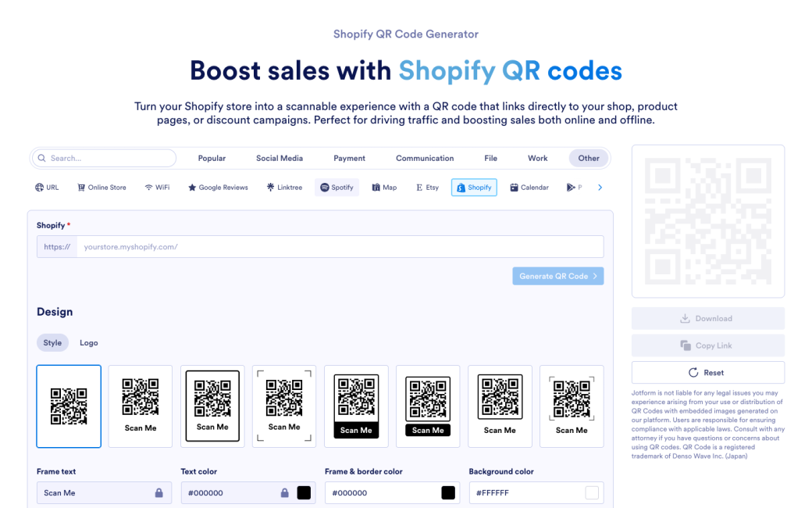Viewport: 812px width, 508px height.
Task: Click the search magnifier icon
Action: (42, 158)
